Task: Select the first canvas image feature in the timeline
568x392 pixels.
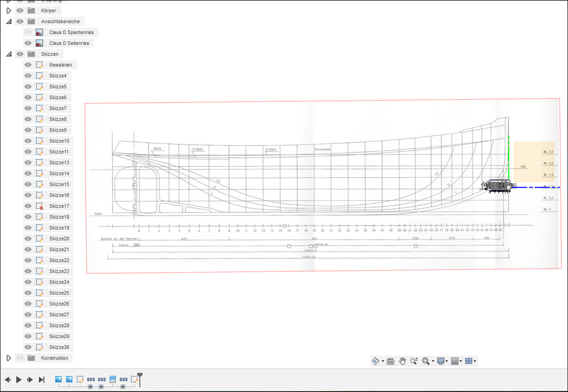Action: pyautogui.click(x=58, y=379)
